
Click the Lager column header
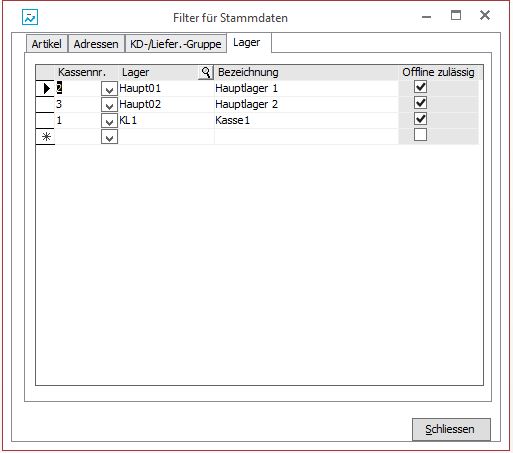159,72
